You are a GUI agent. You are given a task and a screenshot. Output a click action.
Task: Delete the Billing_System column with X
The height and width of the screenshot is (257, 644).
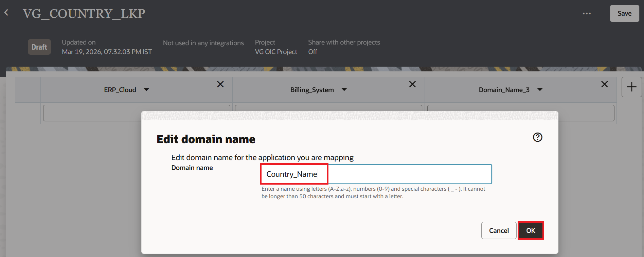(412, 84)
